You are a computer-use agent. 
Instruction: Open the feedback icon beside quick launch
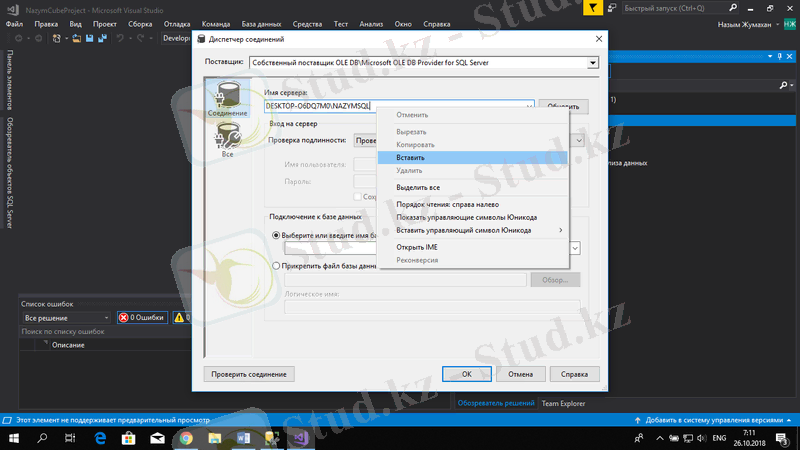[612, 8]
